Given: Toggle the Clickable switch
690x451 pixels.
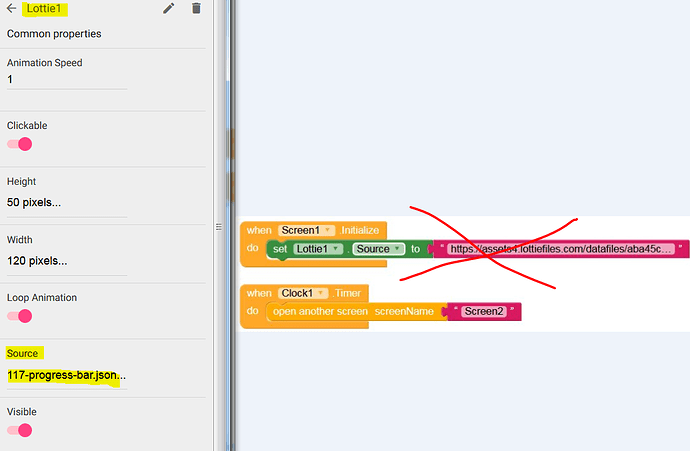Looking at the screenshot, I should [19, 144].
